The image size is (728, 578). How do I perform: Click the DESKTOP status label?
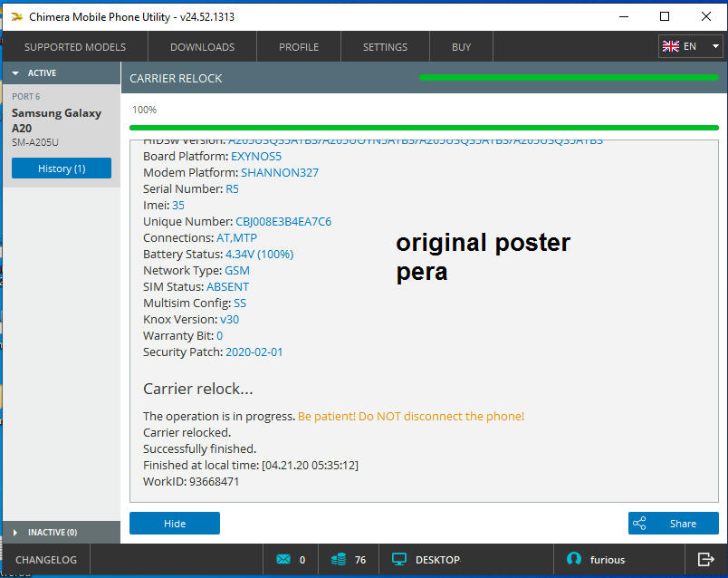437,560
